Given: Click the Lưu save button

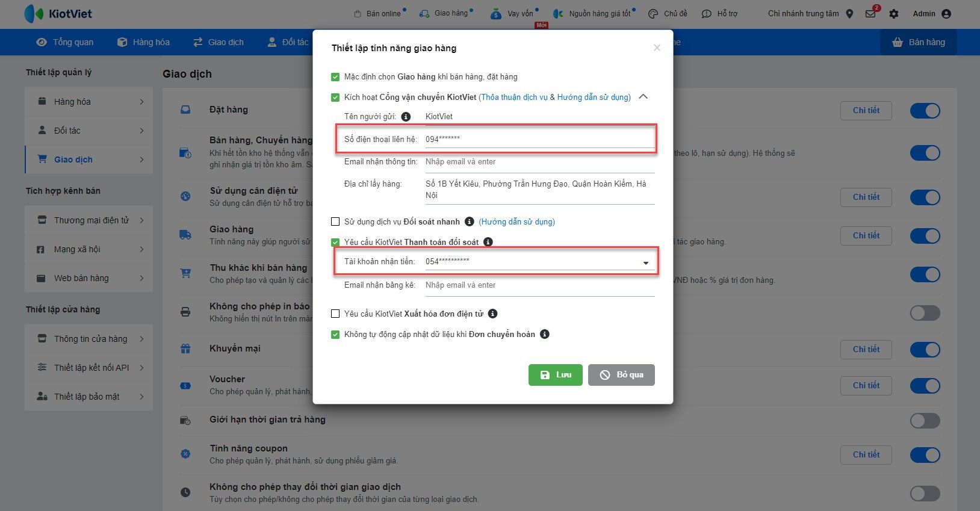Looking at the screenshot, I should (555, 374).
